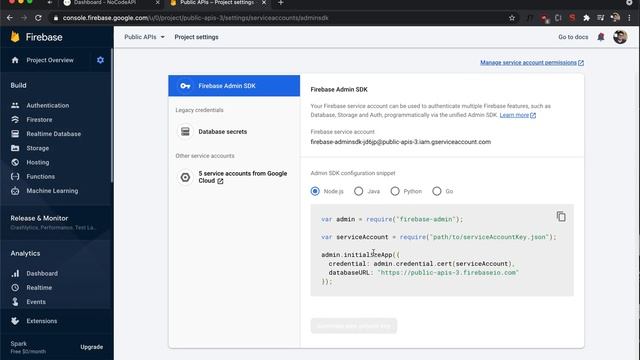Open Manage service account permissions link
Image resolution: width=640 pixels, height=360 pixels.
coord(532,62)
